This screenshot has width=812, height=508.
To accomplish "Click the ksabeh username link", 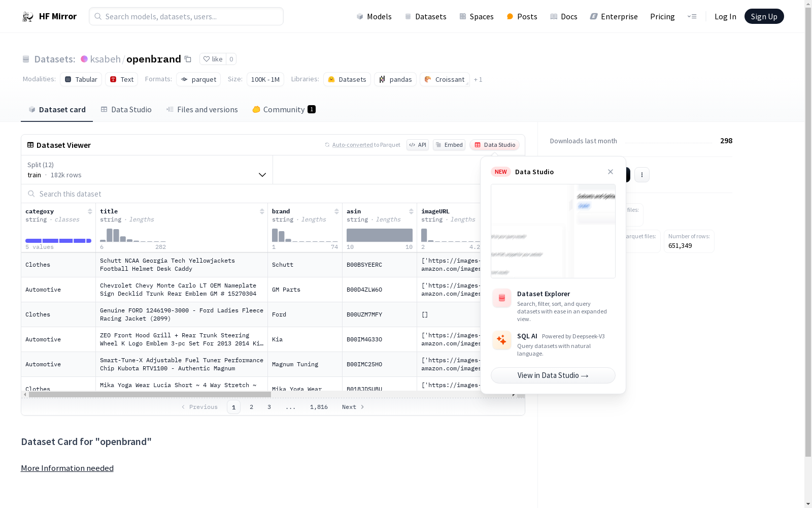I will coord(105,59).
